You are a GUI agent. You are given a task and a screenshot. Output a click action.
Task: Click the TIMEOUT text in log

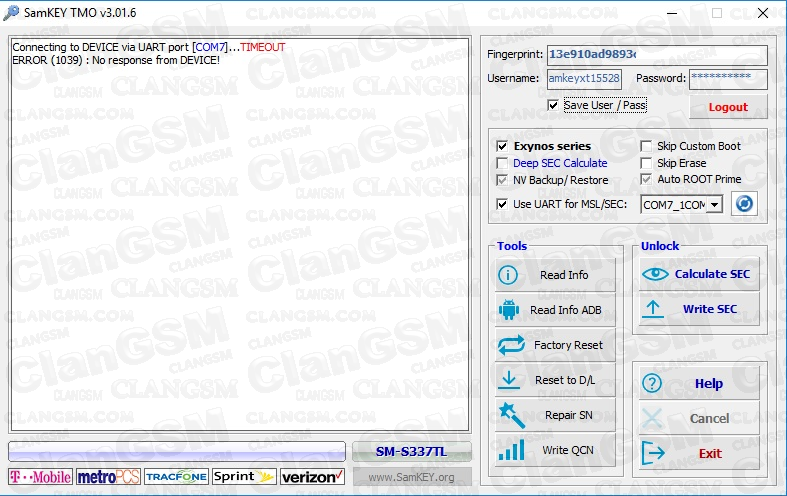pyautogui.click(x=263, y=47)
